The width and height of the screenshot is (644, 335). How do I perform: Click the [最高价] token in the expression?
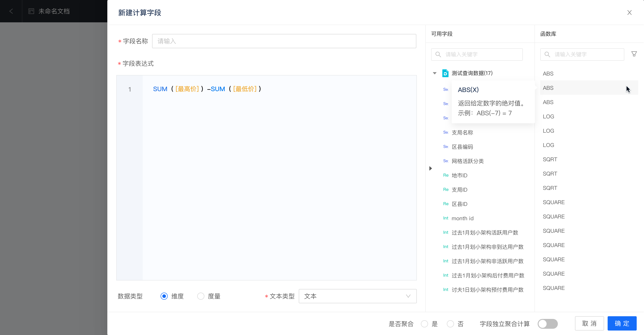coord(187,89)
